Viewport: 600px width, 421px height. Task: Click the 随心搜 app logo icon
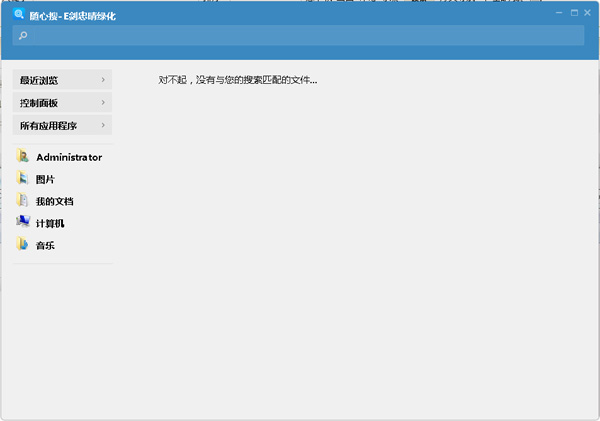[x=18, y=14]
